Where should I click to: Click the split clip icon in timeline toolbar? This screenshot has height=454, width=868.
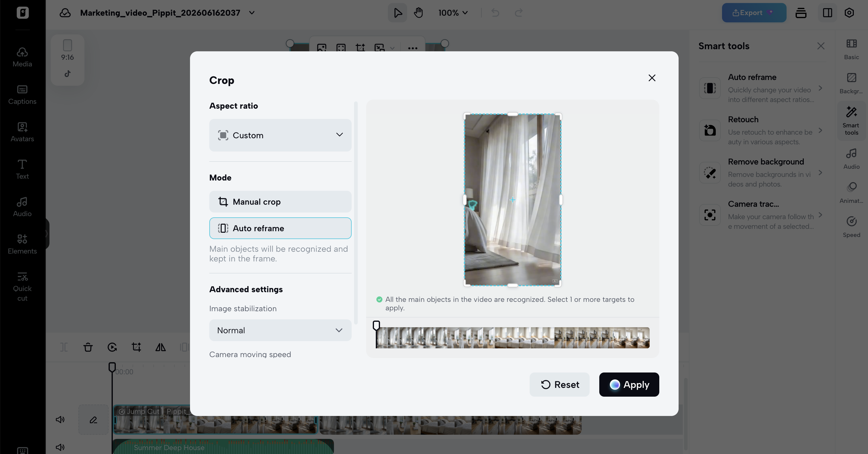[x=64, y=347]
